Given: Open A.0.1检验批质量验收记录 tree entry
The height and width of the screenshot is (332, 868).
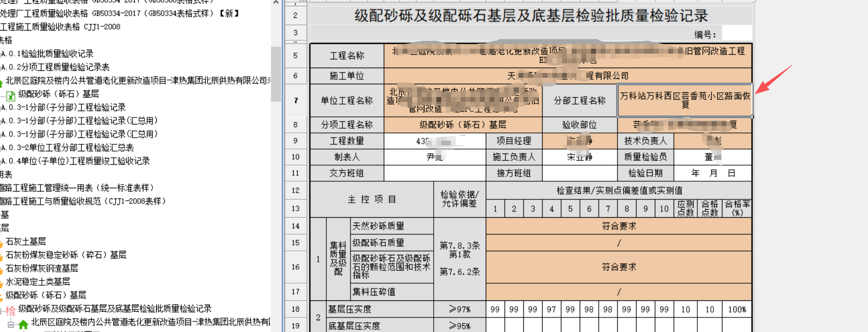Looking at the screenshot, I should [x=48, y=54].
